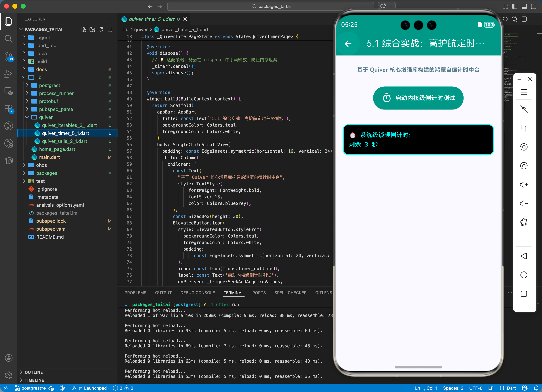Expand the OUTLINE section
Screen dimensions: 542x392
pyautogui.click(x=34, y=372)
